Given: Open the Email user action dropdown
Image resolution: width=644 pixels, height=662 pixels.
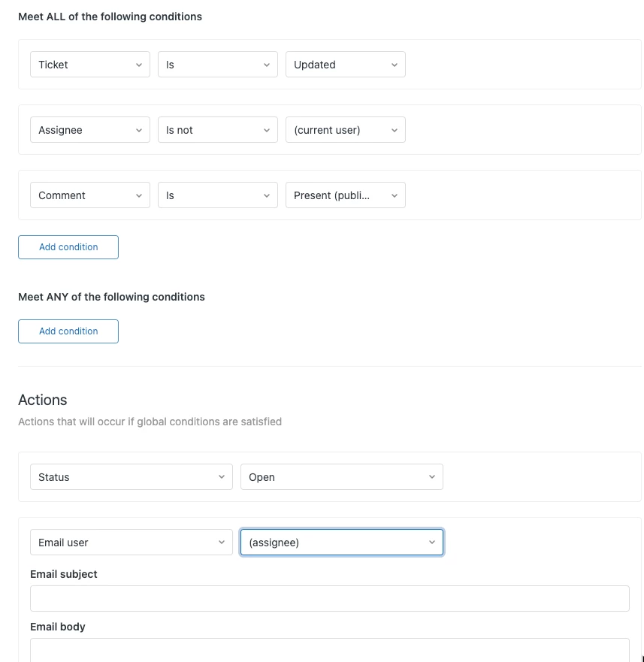Looking at the screenshot, I should click(x=132, y=543).
